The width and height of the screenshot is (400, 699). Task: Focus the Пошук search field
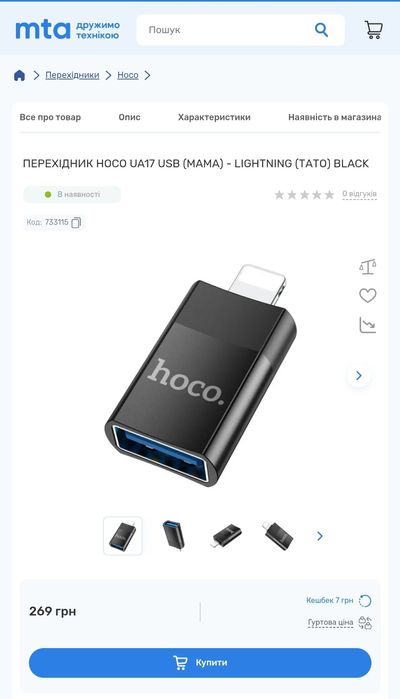coord(225,30)
